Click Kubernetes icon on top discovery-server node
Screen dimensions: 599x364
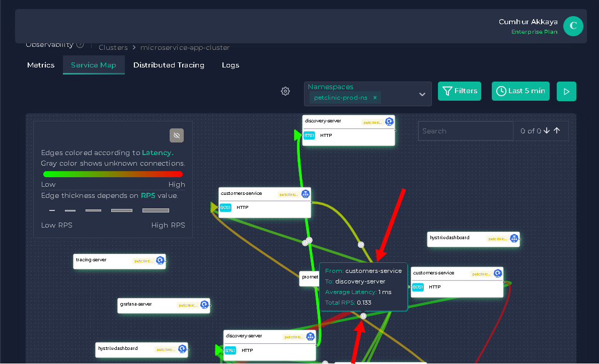point(389,122)
